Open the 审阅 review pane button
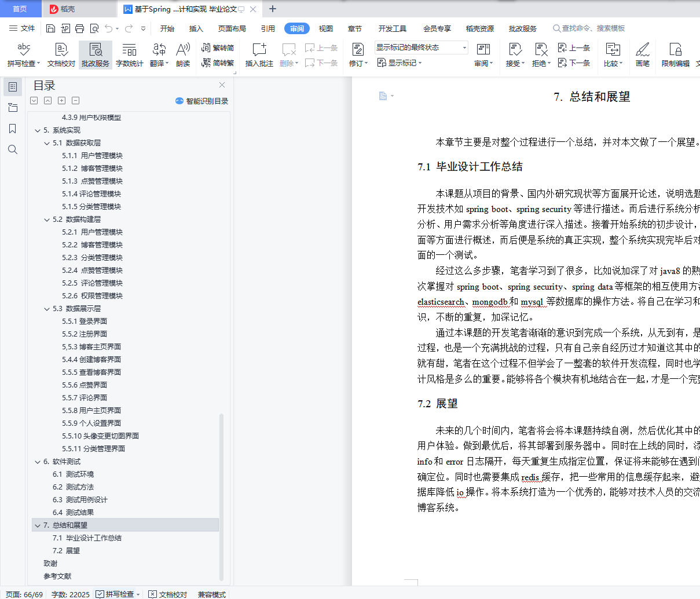The height and width of the screenshot is (599, 700). (483, 55)
